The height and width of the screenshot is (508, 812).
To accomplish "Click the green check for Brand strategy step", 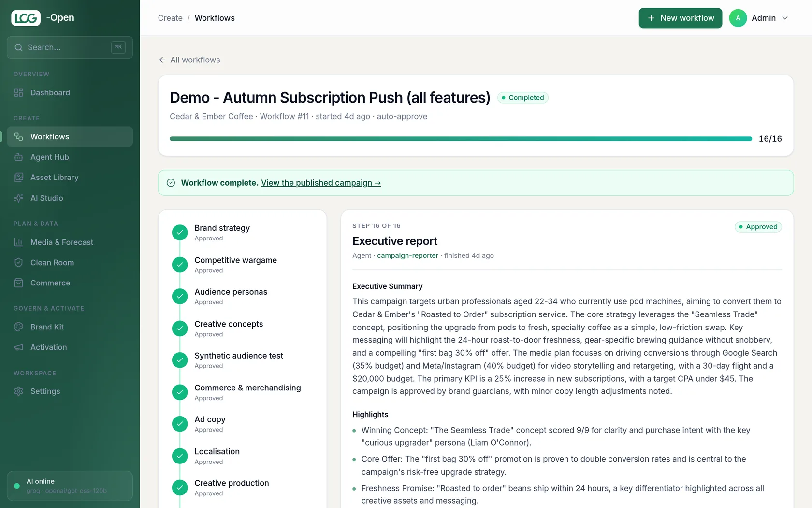I will [x=180, y=233].
